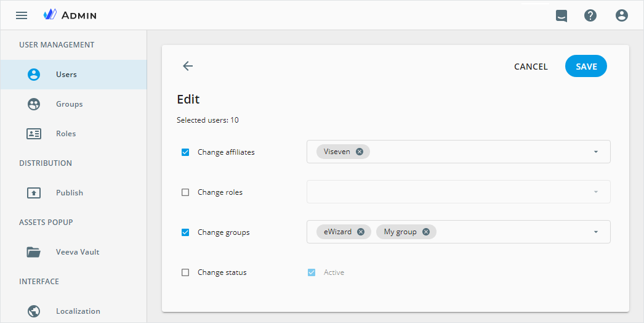Click the Admin logo in header
This screenshot has width=644, height=323.
(x=70, y=15)
